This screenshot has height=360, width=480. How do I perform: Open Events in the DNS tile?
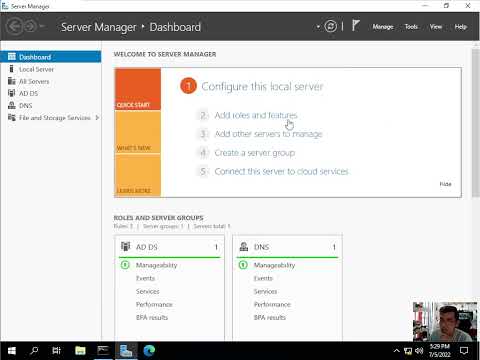[x=263, y=278]
